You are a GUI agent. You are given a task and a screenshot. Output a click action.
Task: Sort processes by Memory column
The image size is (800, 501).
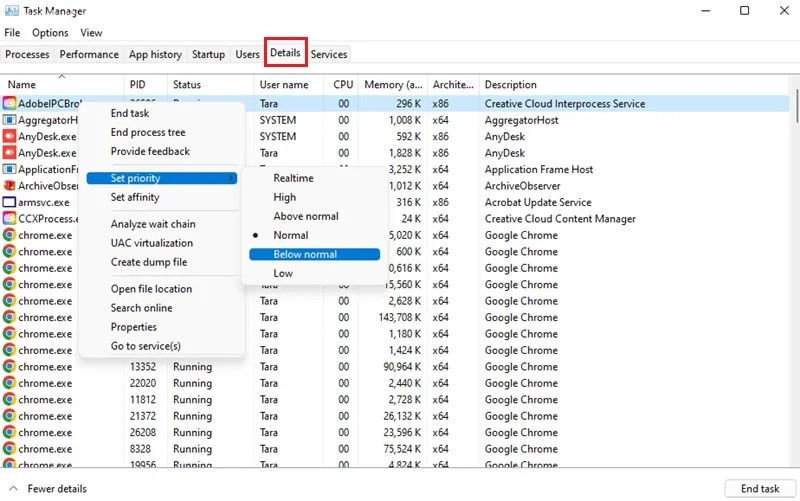tap(392, 85)
